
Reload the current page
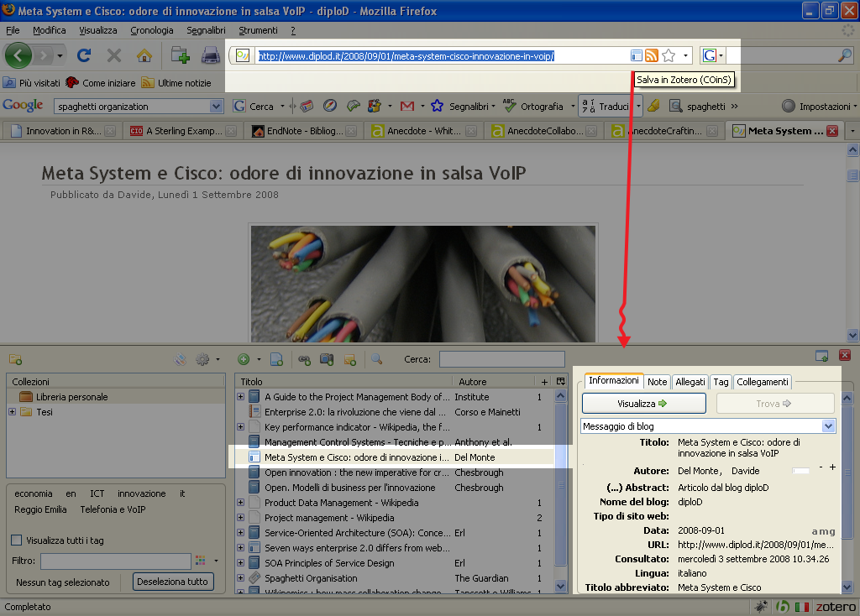pos(84,55)
